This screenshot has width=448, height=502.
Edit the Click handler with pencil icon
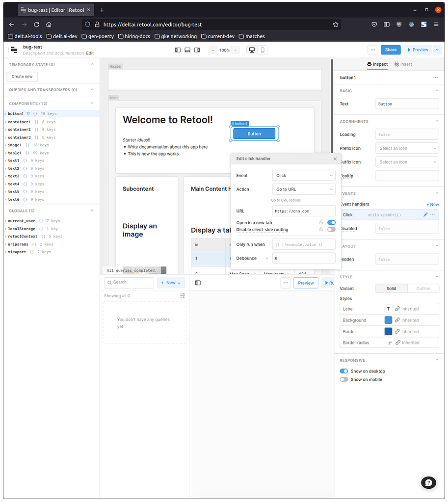426,214
